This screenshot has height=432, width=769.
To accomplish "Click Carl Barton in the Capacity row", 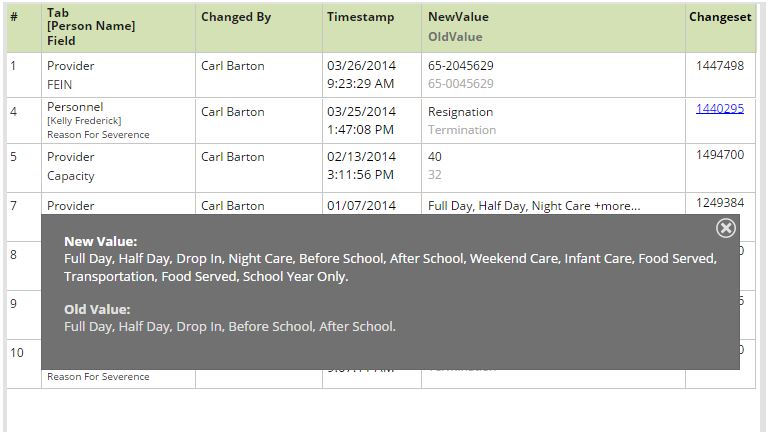I will point(232,157).
